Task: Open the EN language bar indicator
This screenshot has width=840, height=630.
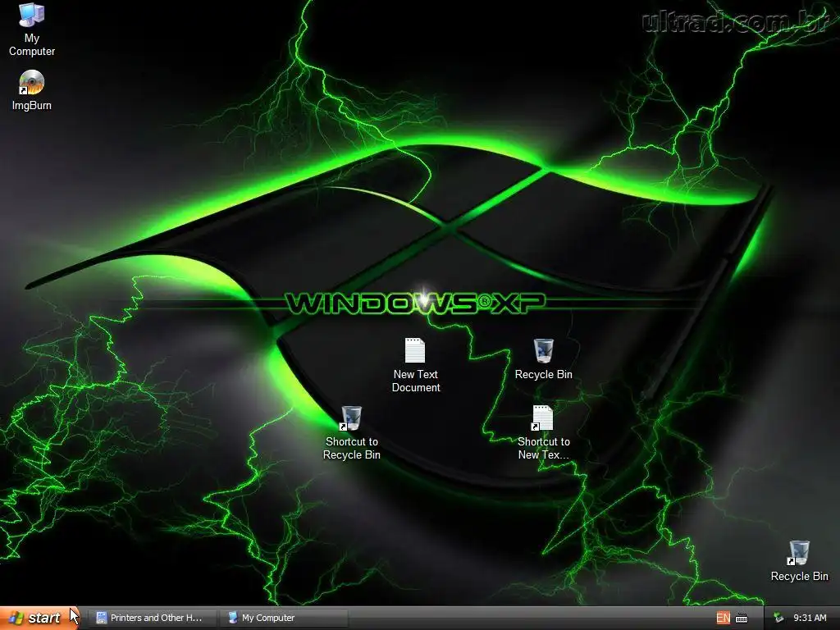Action: pos(724,618)
